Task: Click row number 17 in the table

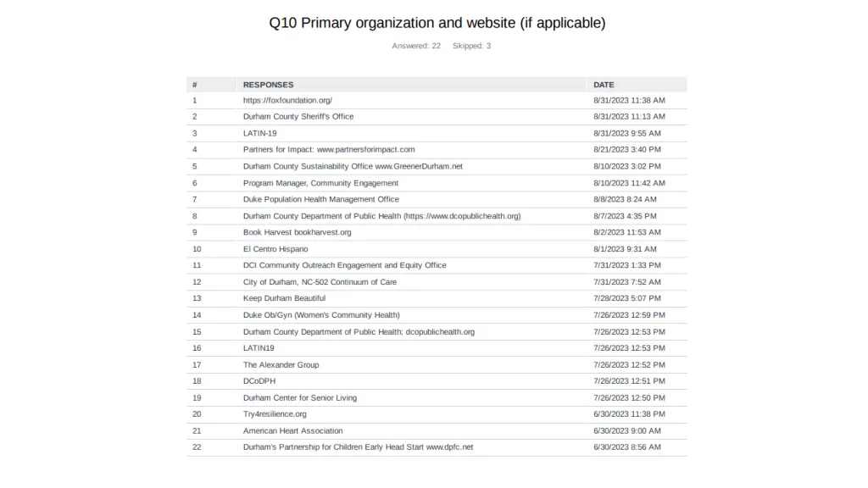Action: point(197,364)
